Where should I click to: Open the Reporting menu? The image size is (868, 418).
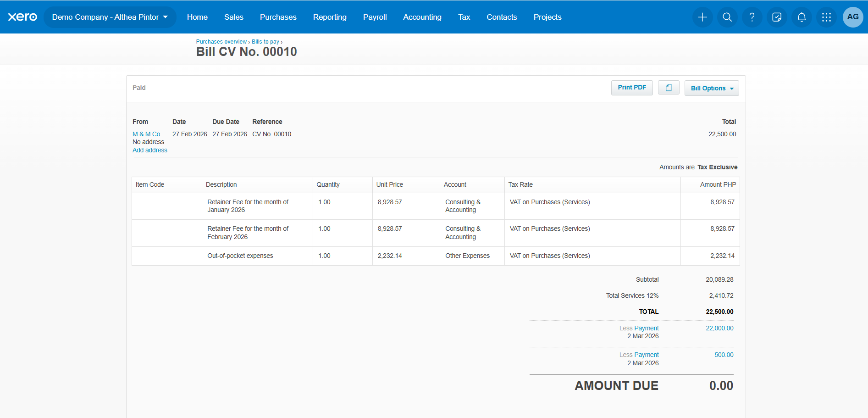[330, 17]
